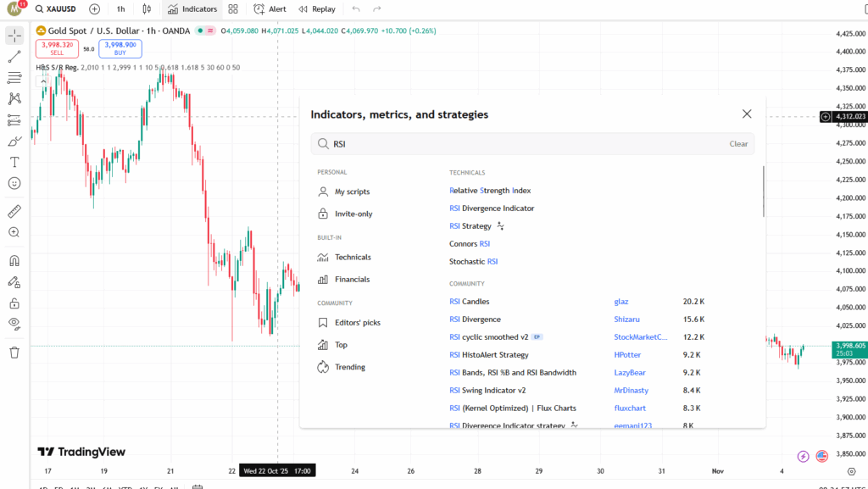Select Technicals under Built-in

pyautogui.click(x=353, y=257)
